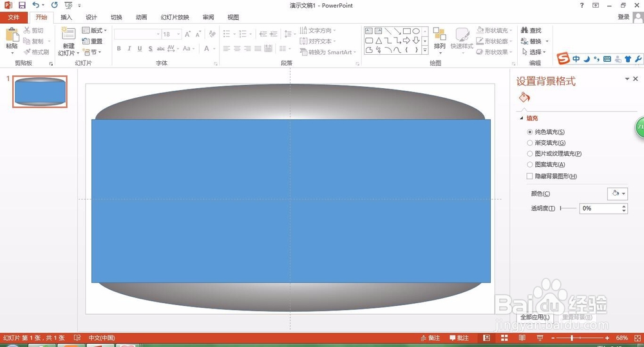This screenshot has width=644, height=347.
Task: Click the Sogou input method S logo
Action: [563, 59]
